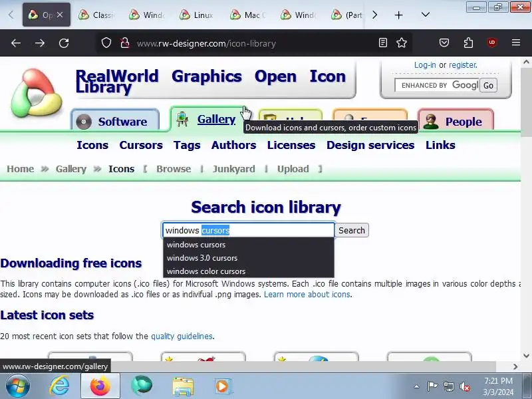The image size is (532, 399).
Task: Focus the Google enhanced search field
Action: coord(437,85)
